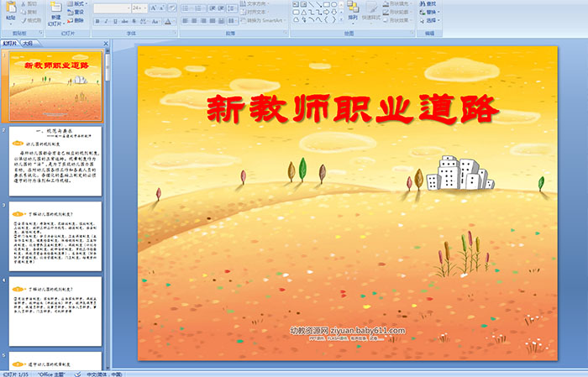This screenshot has width=588, height=377.
Task: Switch to the Slides (幻灯片) pane tab
Action: pyautogui.click(x=10, y=44)
